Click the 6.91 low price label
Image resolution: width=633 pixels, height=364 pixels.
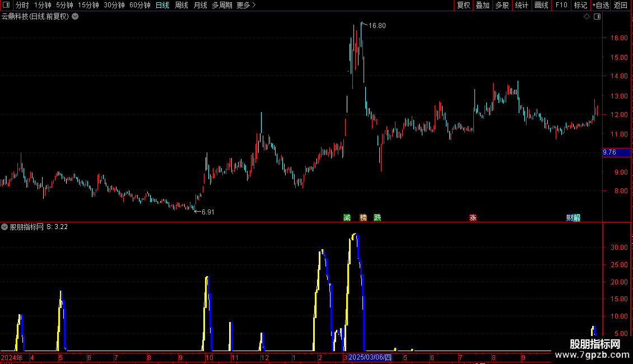coord(207,212)
